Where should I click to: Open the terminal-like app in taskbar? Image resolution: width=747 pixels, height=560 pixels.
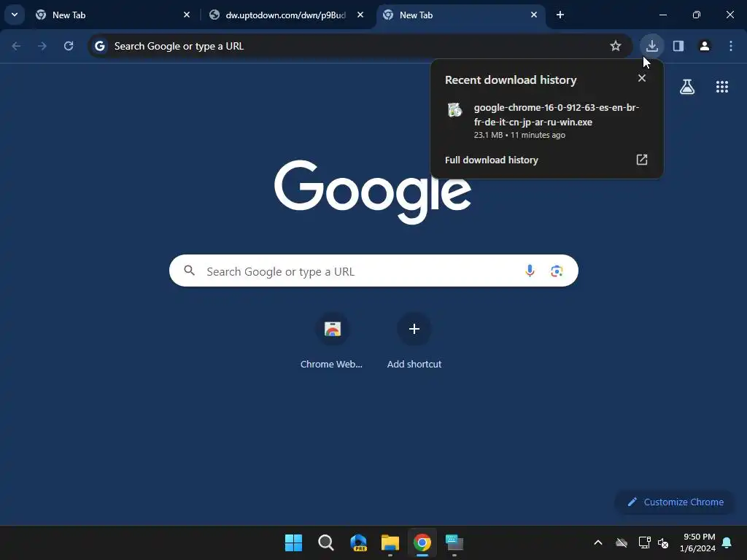click(x=454, y=542)
